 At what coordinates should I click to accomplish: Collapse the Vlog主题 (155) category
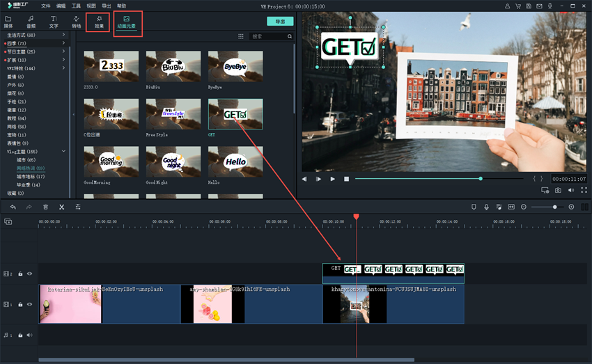coord(63,151)
